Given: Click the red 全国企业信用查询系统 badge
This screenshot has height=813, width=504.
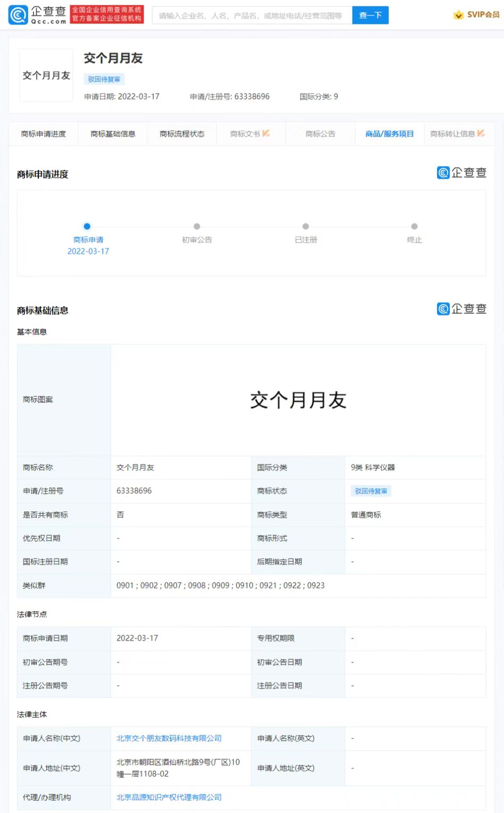Looking at the screenshot, I should coord(105,14).
